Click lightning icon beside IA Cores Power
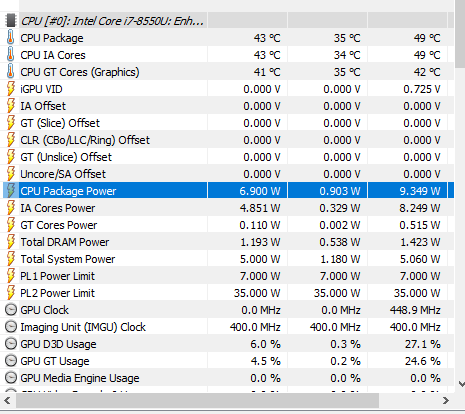 [11, 208]
